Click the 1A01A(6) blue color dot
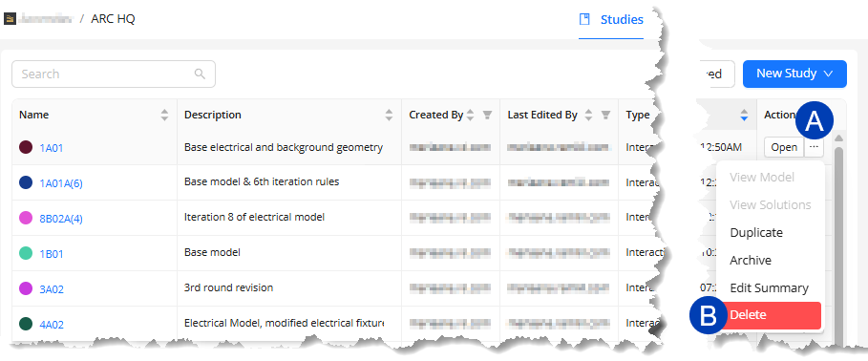The width and height of the screenshot is (868, 361). coord(26,182)
